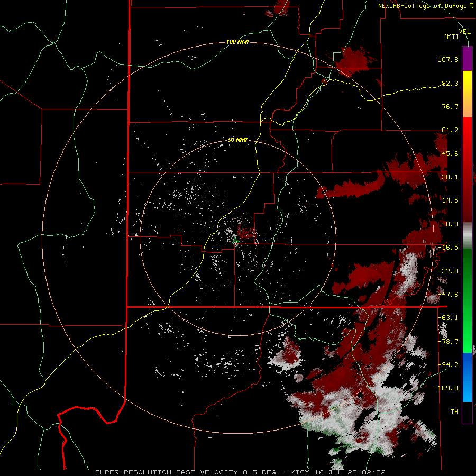Click the [KT] units label

pyautogui.click(x=452, y=36)
